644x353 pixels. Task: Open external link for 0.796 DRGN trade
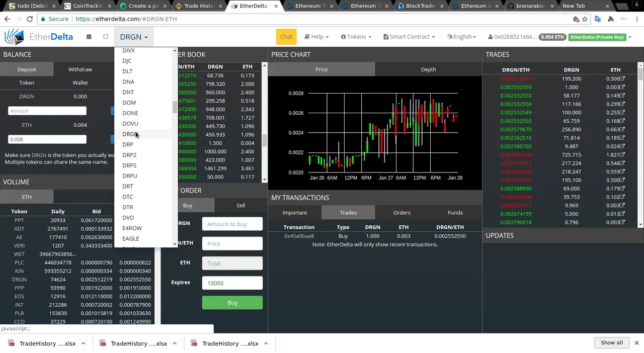tap(622, 222)
